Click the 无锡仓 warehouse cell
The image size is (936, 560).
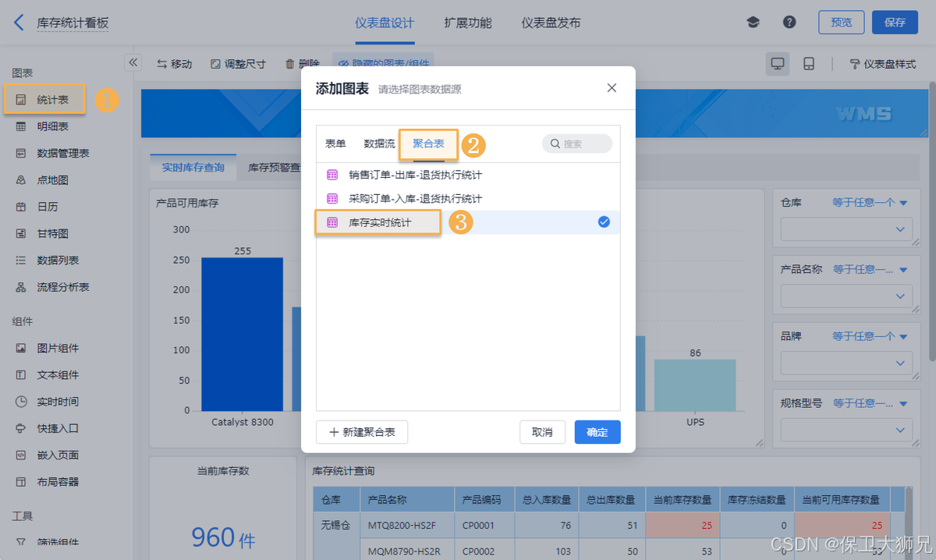(x=336, y=525)
